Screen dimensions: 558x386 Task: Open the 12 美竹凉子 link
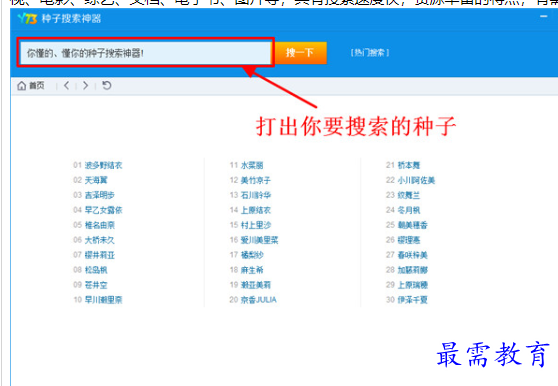256,180
